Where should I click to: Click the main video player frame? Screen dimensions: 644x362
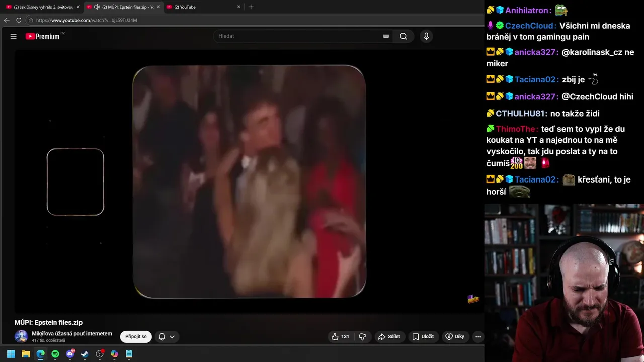[x=249, y=182]
